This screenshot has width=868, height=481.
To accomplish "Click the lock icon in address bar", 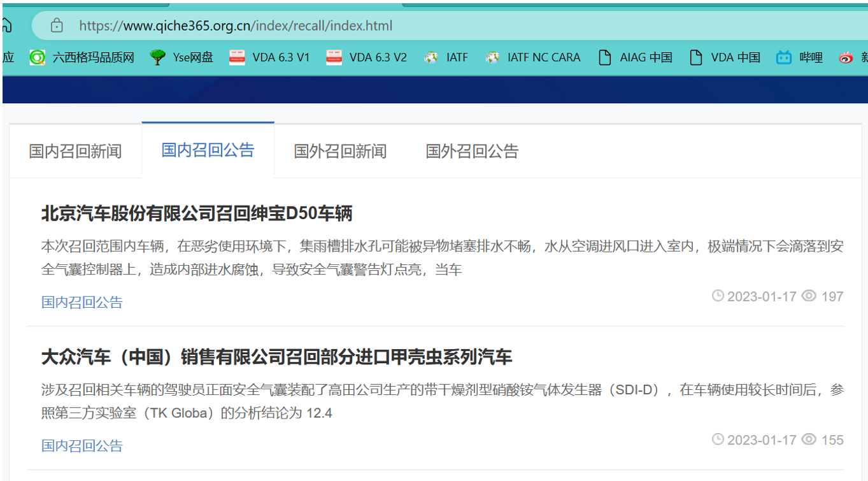I will point(57,25).
